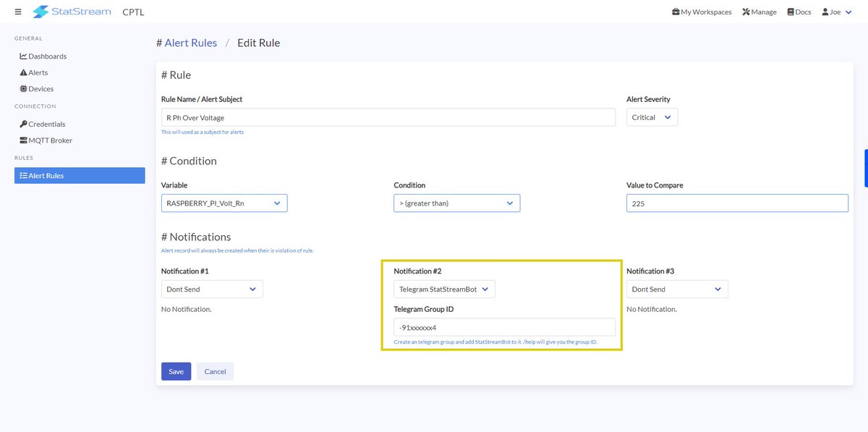The image size is (868, 432).
Task: Click the blue tab on right edge
Action: click(866, 168)
